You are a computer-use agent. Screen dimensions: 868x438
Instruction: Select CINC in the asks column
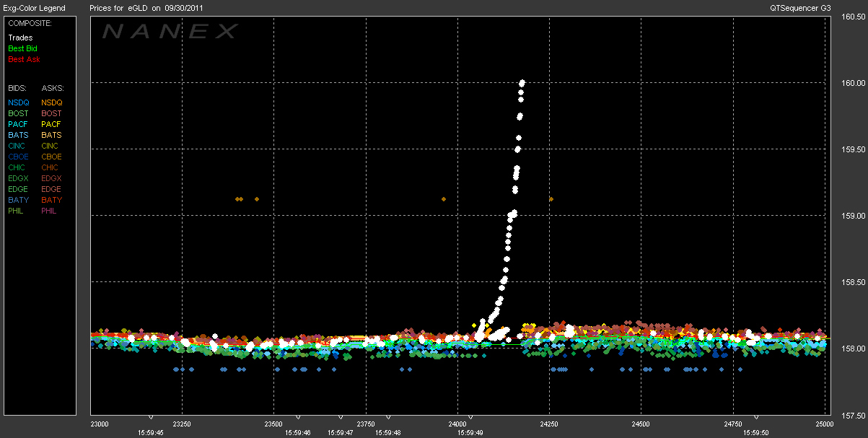coord(51,146)
